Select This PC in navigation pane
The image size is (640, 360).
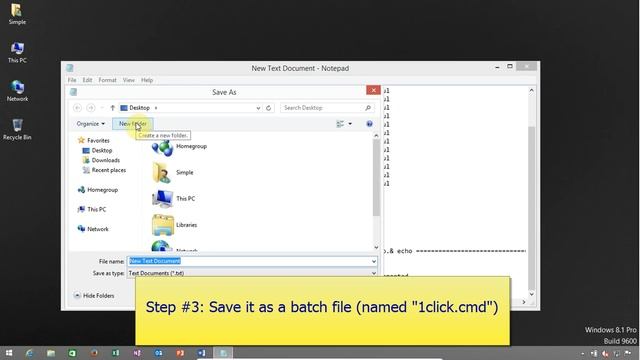96,209
